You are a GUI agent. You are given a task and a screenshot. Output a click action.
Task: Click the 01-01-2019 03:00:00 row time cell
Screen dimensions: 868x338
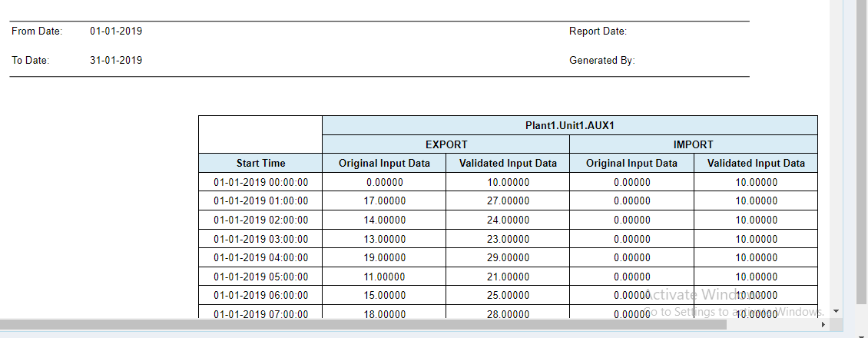click(x=260, y=239)
